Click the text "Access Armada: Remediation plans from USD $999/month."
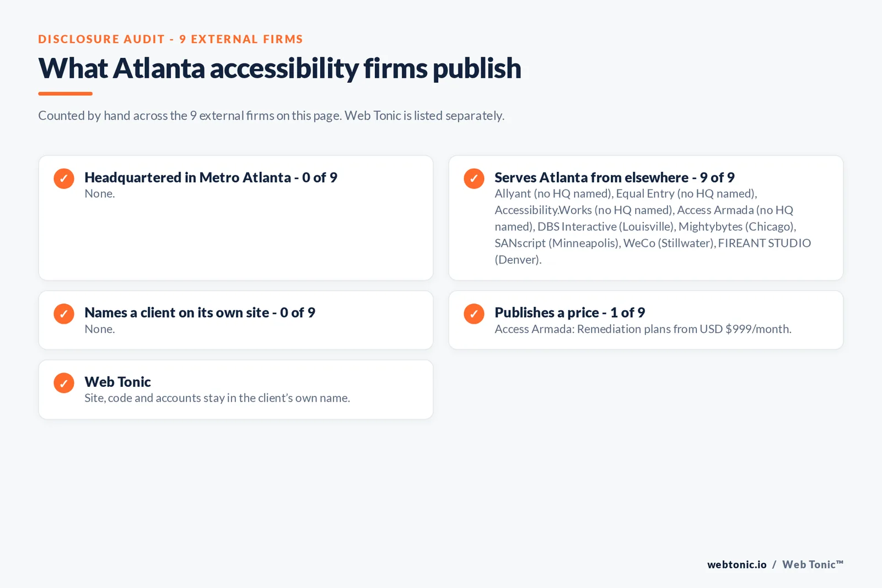Viewport: 882px width, 588px height. tap(643, 329)
